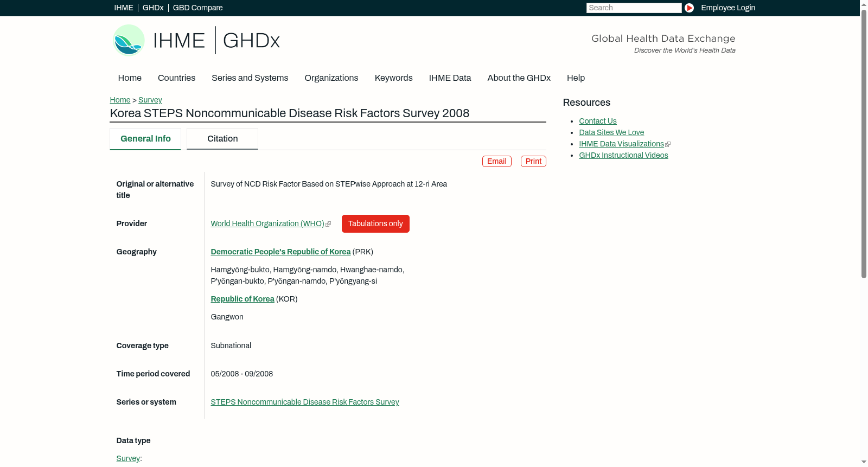868x467 pixels.
Task: Open About the GHDx menu item
Action: (x=519, y=78)
